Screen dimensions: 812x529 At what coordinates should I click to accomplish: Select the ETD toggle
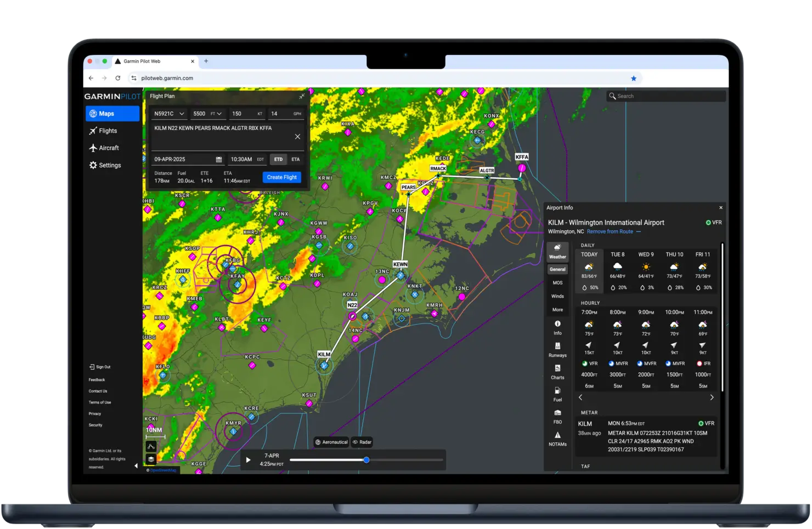(278, 160)
